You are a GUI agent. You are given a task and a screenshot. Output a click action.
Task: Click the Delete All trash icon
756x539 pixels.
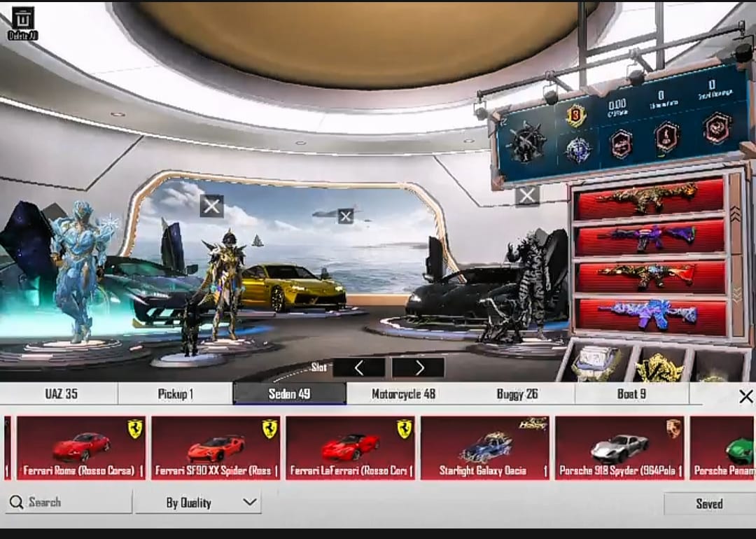point(22,23)
